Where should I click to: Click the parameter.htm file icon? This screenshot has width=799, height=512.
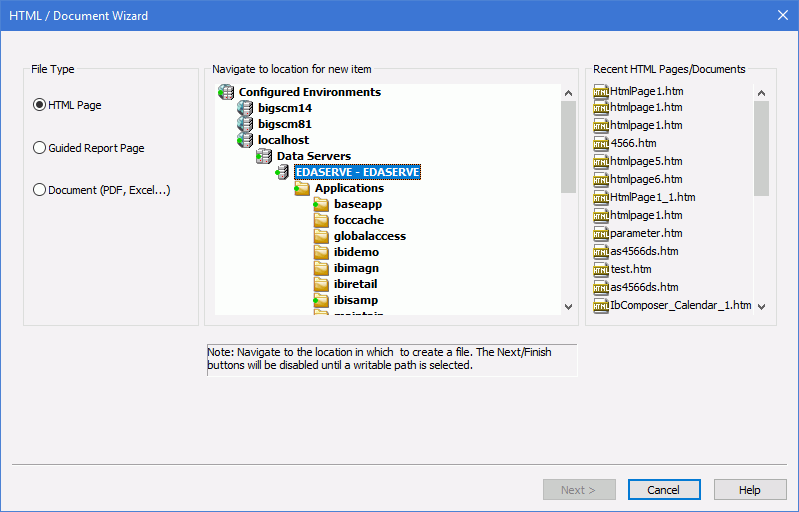[601, 233]
